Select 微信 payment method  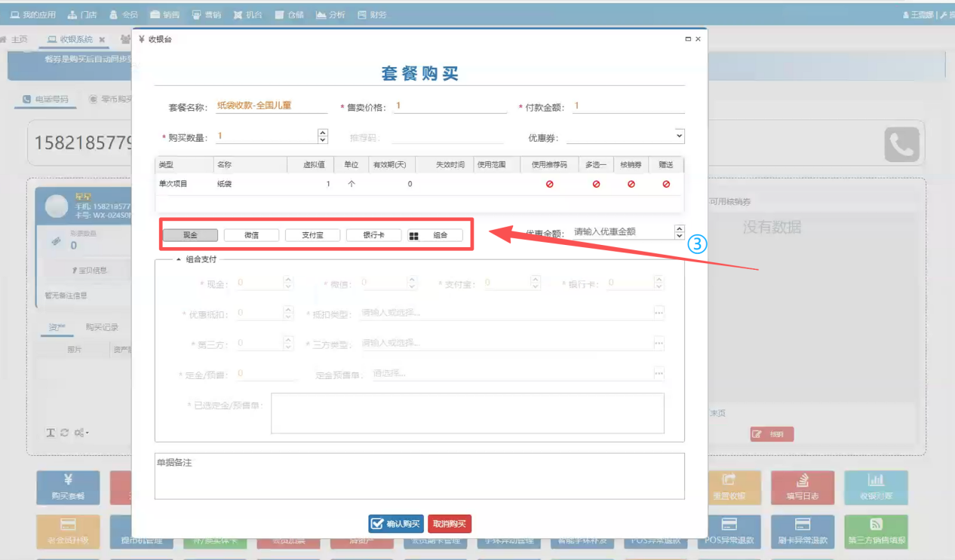tap(251, 235)
